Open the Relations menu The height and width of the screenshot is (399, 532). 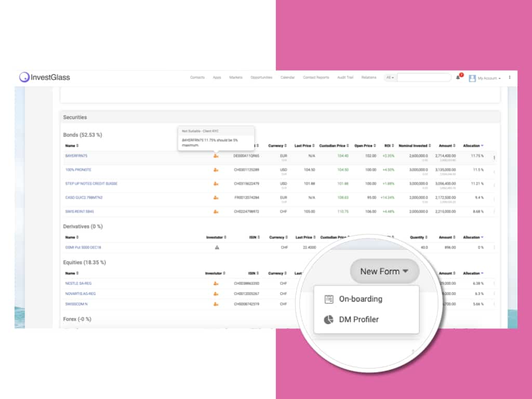point(369,78)
